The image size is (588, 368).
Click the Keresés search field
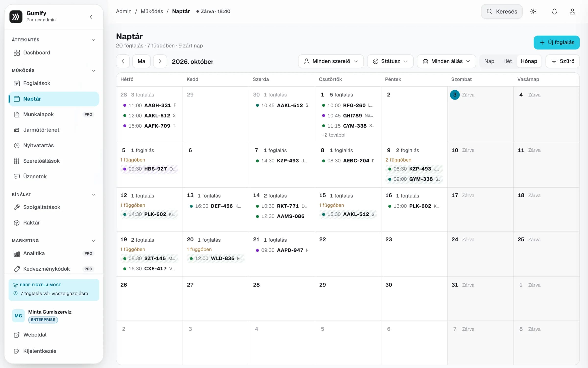point(502,12)
